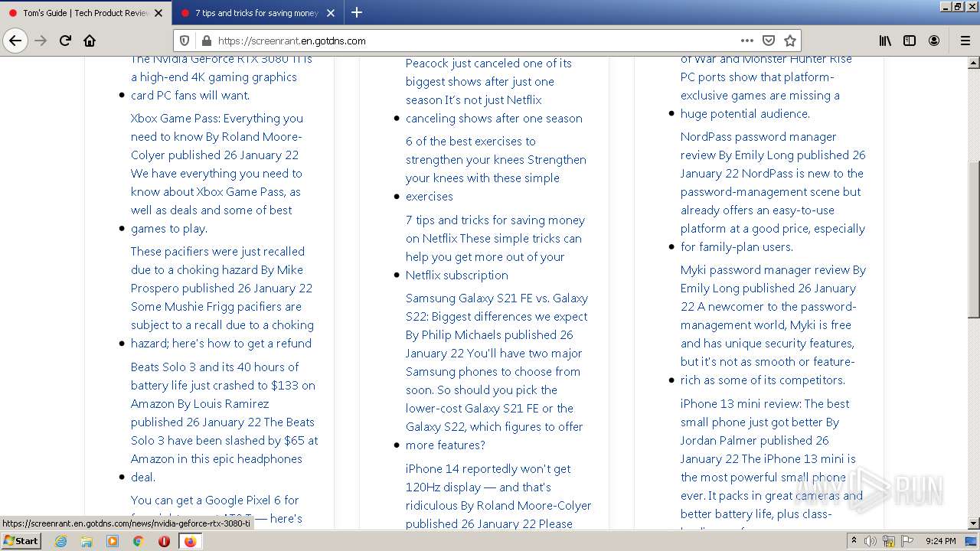Show tracking protection shield info
Viewport: 980px width, 551px height.
click(x=185, y=41)
